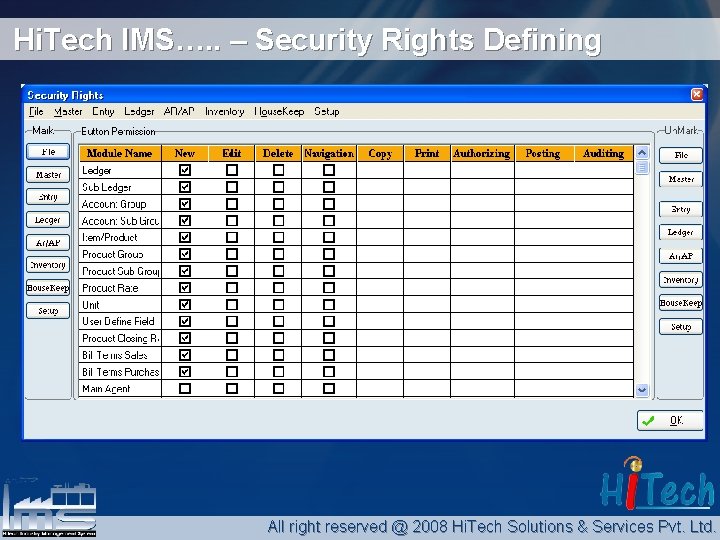Select the Unit module name cell
Image resolution: width=720 pixels, height=540 pixels.
(x=120, y=304)
